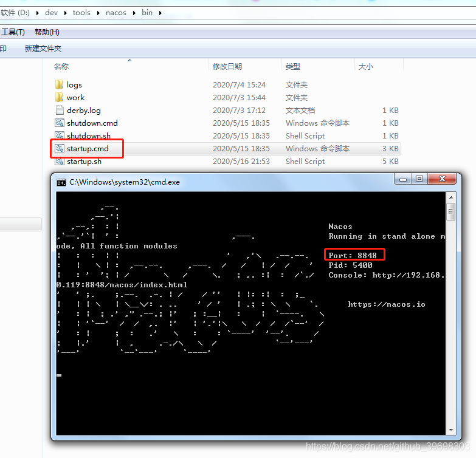Click the logs folder icon
Viewport: 476px width, 458px height.
click(59, 84)
